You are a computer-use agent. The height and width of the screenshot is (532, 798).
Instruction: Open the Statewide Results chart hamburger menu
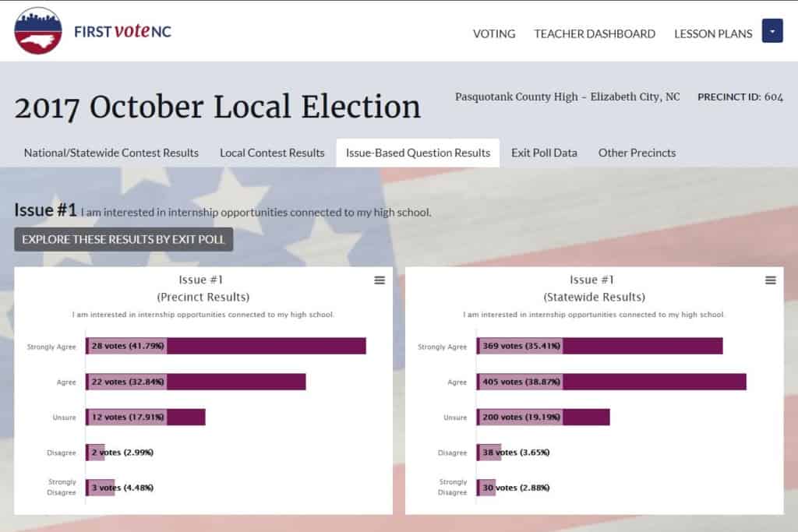(x=771, y=280)
